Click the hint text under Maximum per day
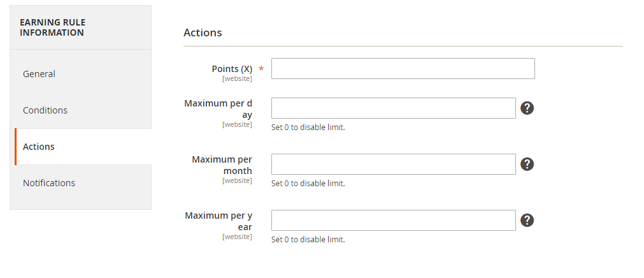Screen dimensions: 644x278 [308, 128]
